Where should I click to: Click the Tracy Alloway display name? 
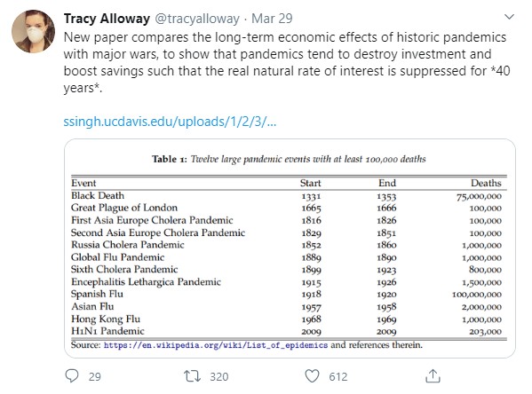pos(107,19)
